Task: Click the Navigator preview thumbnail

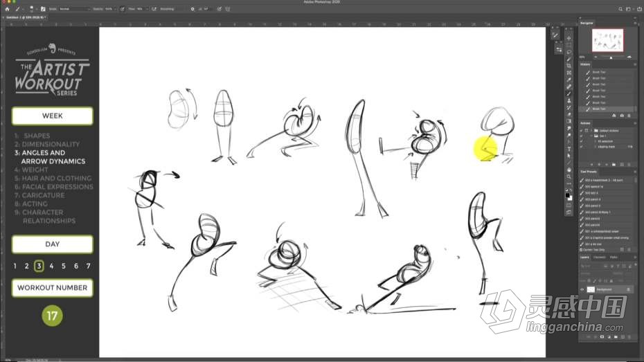Action: point(607,40)
